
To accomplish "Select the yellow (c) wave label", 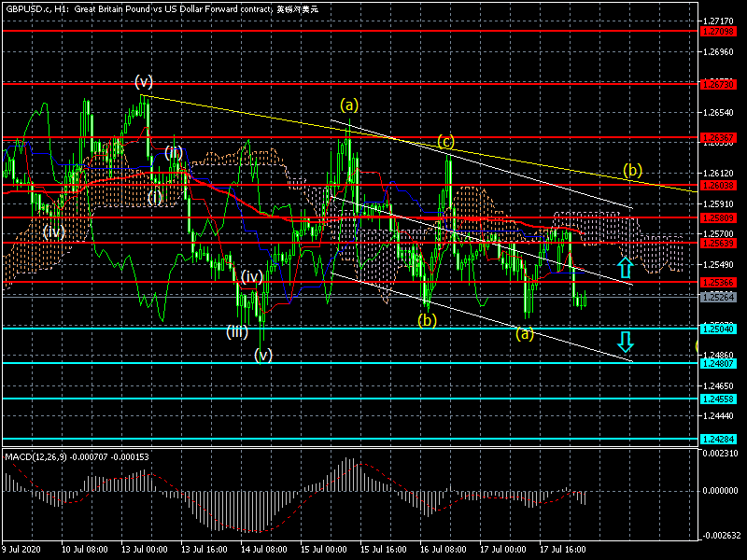I will pyautogui.click(x=446, y=142).
